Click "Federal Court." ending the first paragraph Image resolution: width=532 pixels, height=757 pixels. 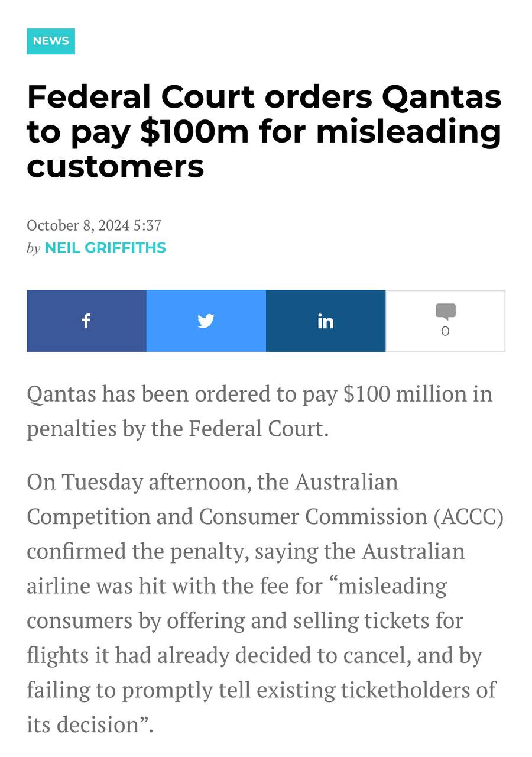(x=258, y=428)
